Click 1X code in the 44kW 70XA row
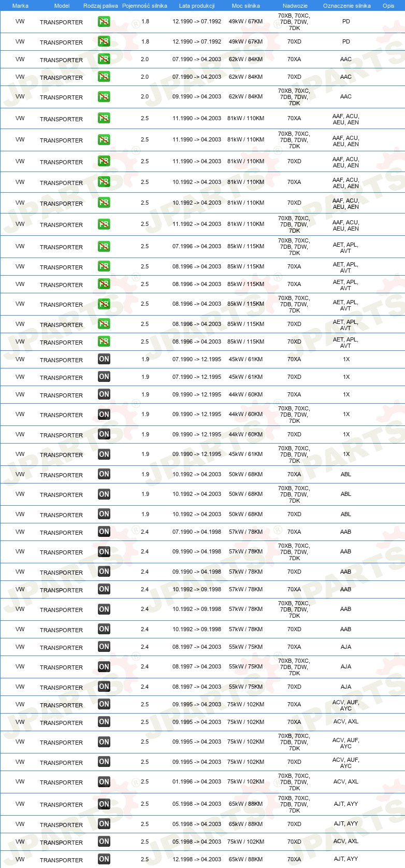 [x=346, y=394]
